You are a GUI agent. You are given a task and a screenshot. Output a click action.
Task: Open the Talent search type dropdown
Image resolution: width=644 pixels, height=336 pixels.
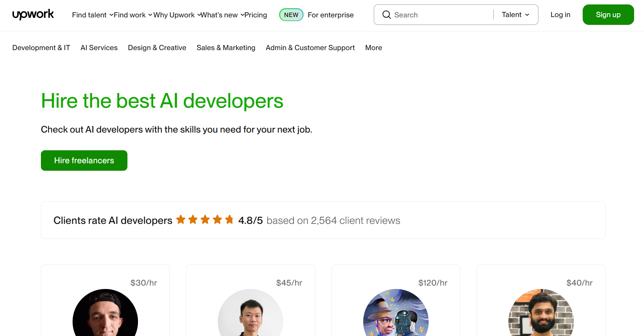pyautogui.click(x=515, y=15)
